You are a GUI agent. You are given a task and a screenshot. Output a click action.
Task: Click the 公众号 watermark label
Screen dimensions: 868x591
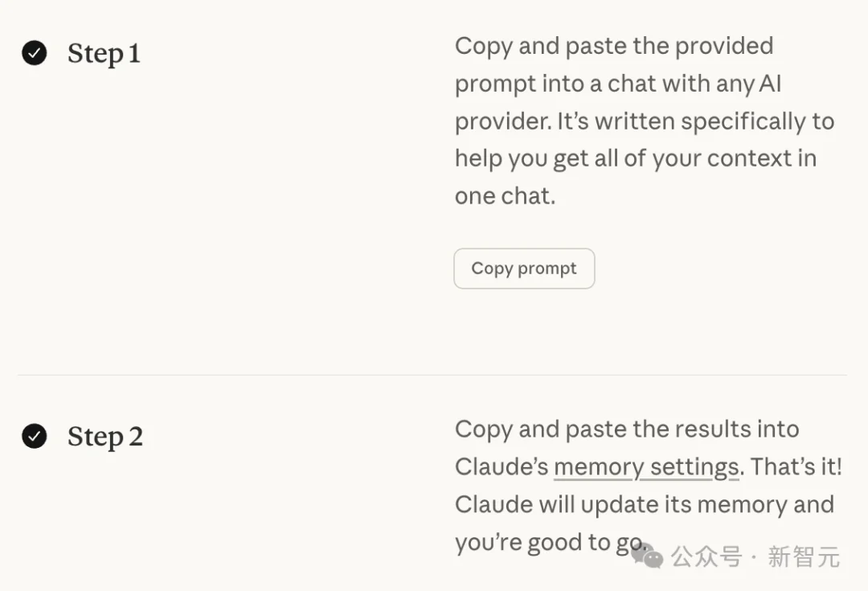coord(706,556)
